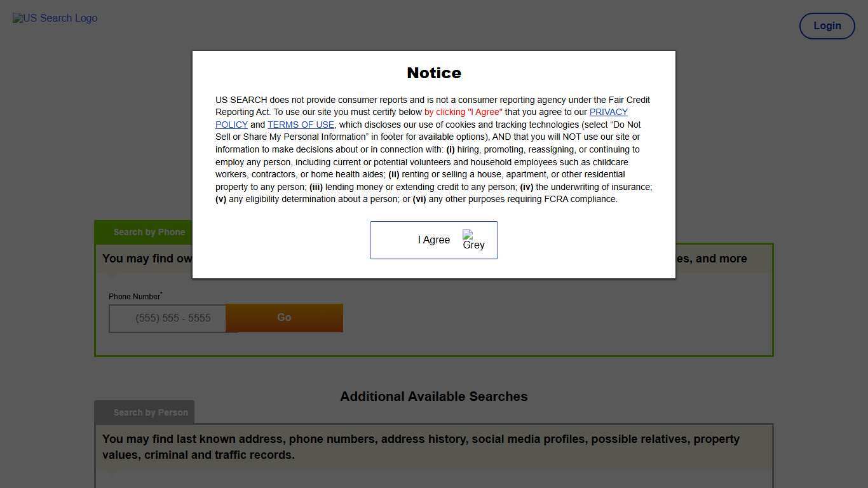
Task: Select the "Search by Person" tab
Action: point(151,412)
